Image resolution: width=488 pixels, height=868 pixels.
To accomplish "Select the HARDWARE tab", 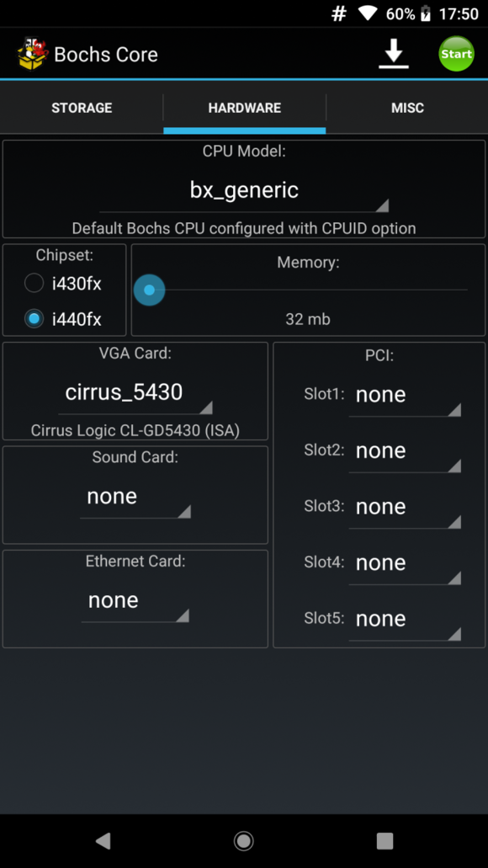I will coord(245,108).
